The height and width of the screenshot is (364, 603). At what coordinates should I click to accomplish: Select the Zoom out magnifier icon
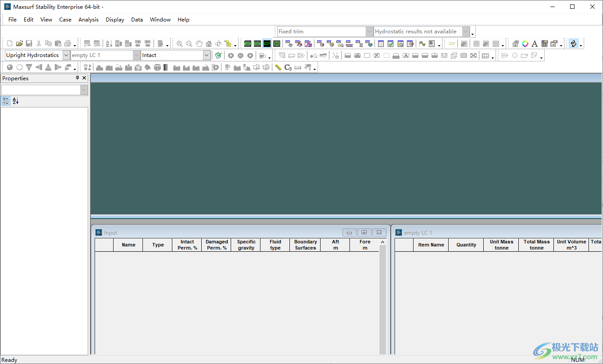coord(189,43)
